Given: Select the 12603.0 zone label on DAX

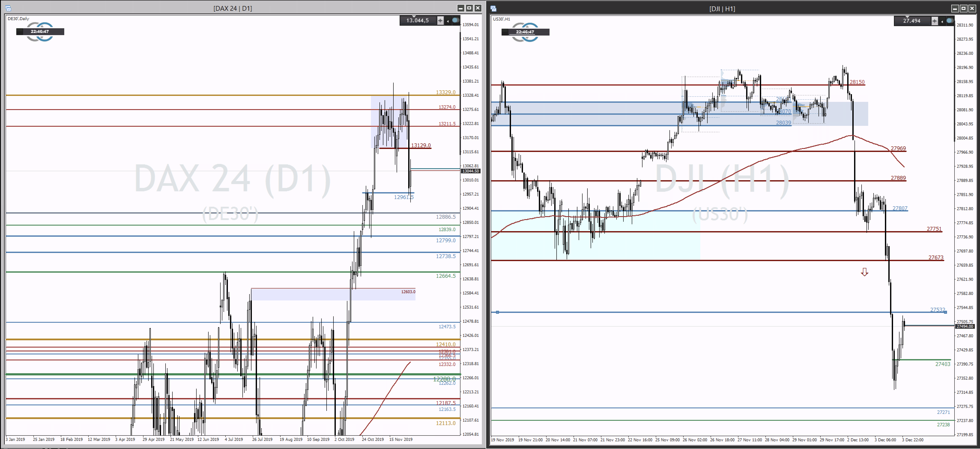Looking at the screenshot, I should [408, 292].
